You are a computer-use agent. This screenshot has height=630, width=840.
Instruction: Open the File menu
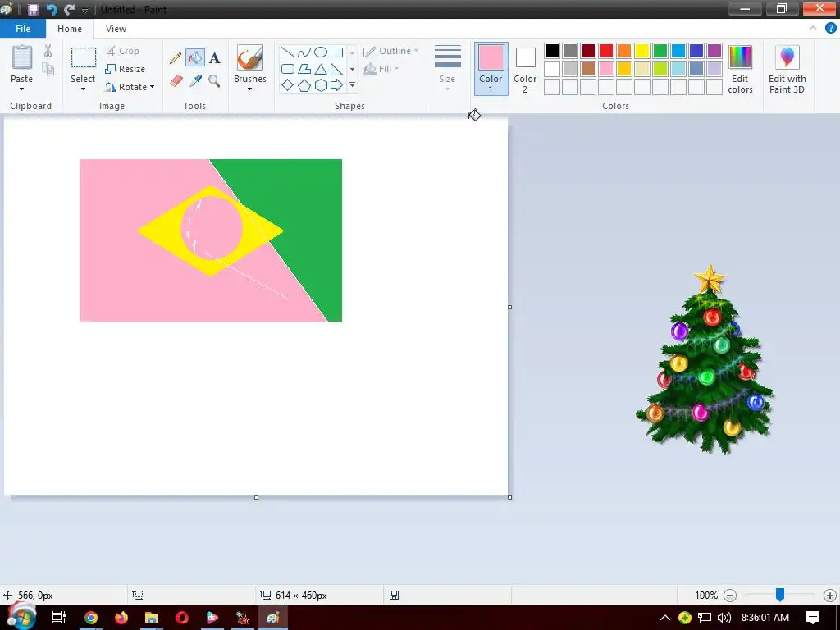[x=23, y=29]
